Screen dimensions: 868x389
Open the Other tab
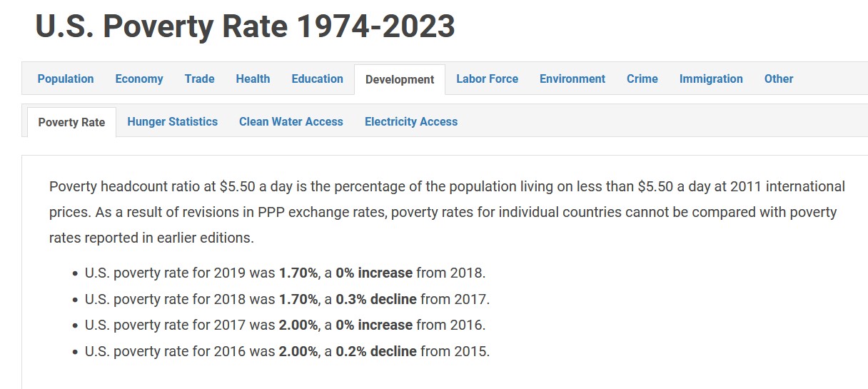pos(779,79)
